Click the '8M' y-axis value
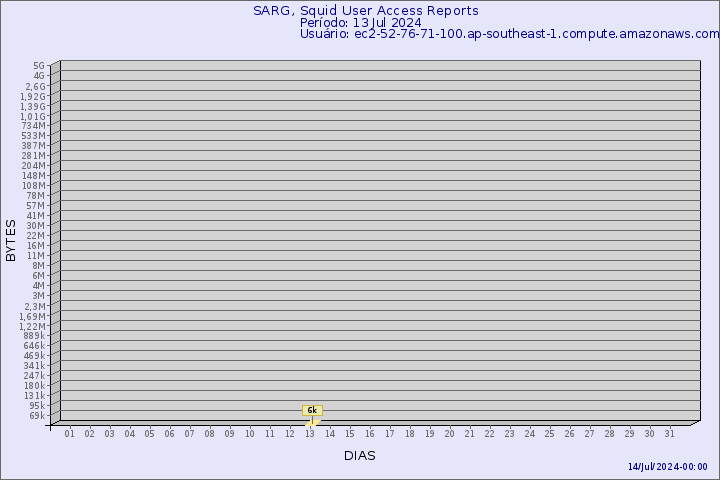Viewport: 720px width, 480px height. [x=39, y=265]
